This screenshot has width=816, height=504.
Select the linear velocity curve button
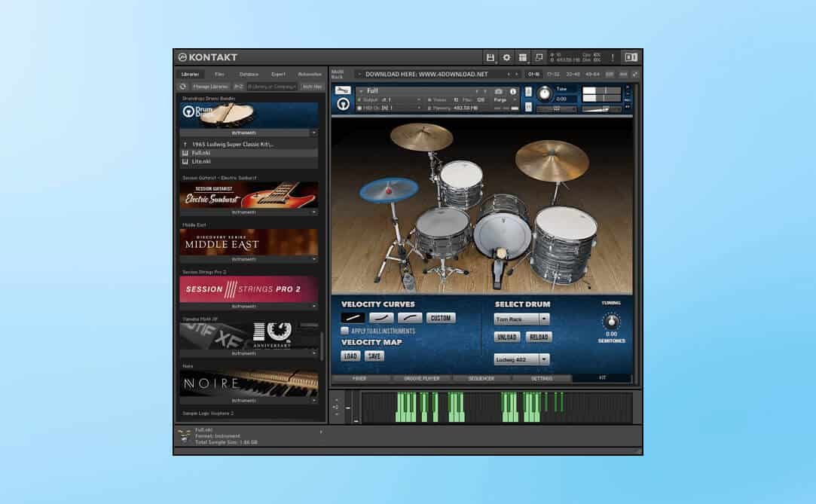click(x=353, y=318)
